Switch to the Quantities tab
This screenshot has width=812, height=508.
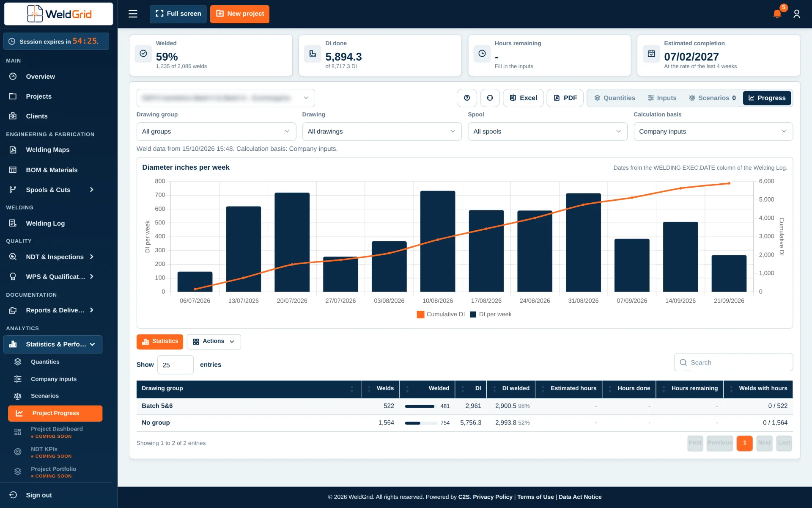614,98
